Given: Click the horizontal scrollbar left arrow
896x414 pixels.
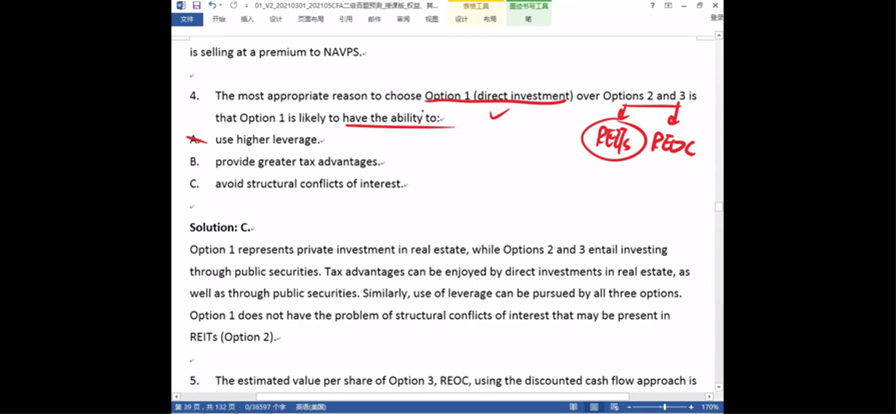Looking at the screenshot, I should [177, 396].
